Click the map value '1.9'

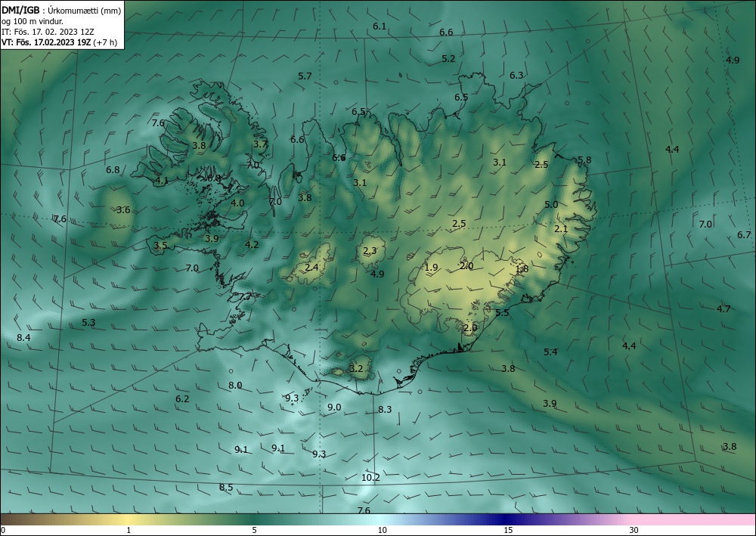[x=431, y=268]
